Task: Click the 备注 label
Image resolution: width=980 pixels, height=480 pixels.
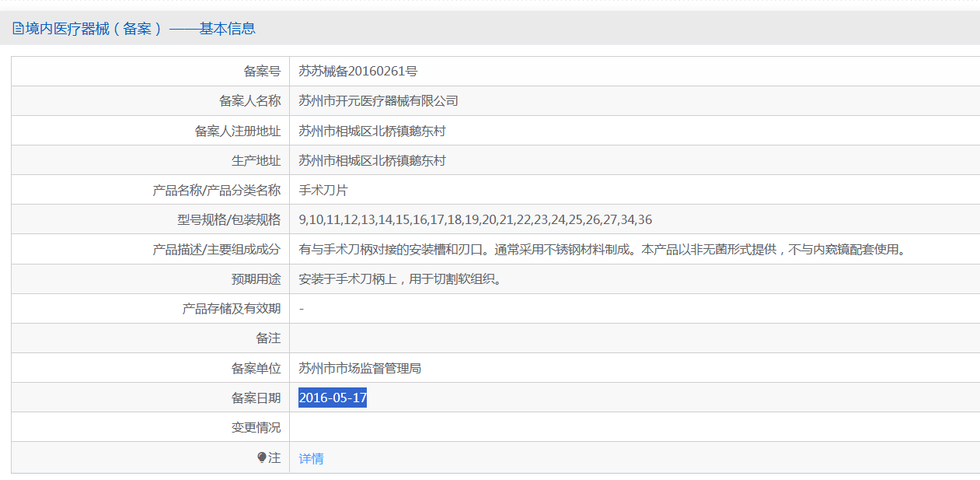Action: point(268,338)
